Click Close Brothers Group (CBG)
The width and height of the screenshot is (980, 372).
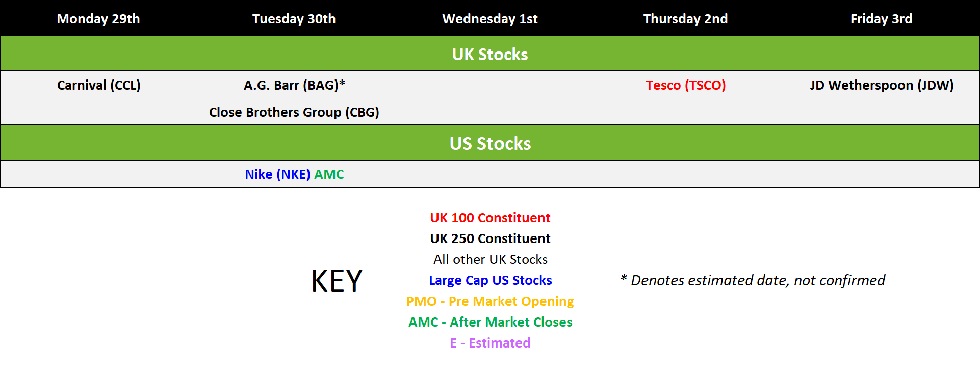pyautogui.click(x=294, y=112)
